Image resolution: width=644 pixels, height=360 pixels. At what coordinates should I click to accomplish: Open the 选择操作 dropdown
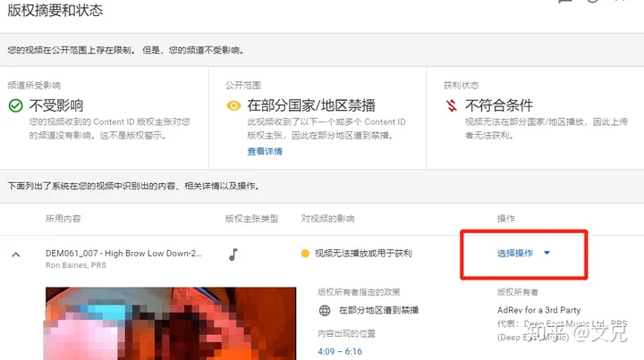click(x=523, y=254)
